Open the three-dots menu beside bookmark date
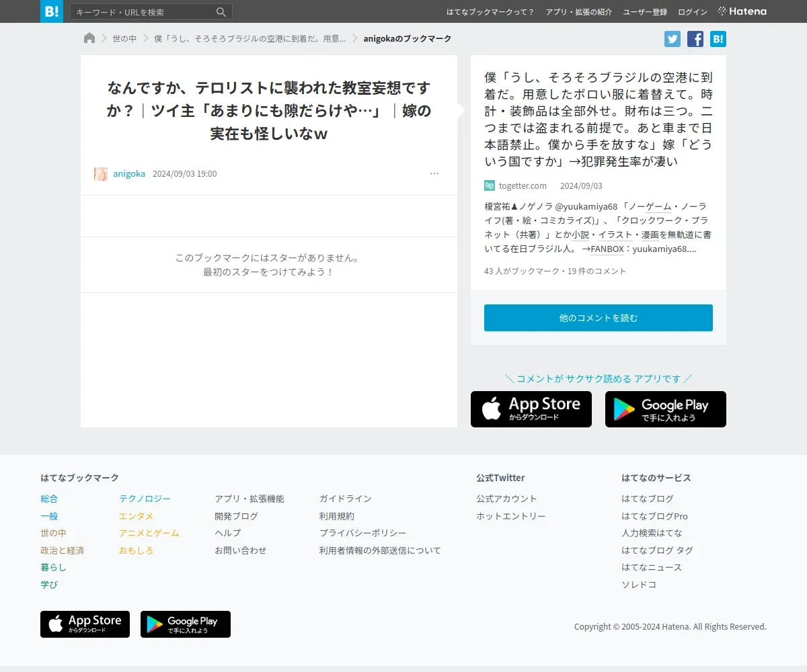 (434, 173)
